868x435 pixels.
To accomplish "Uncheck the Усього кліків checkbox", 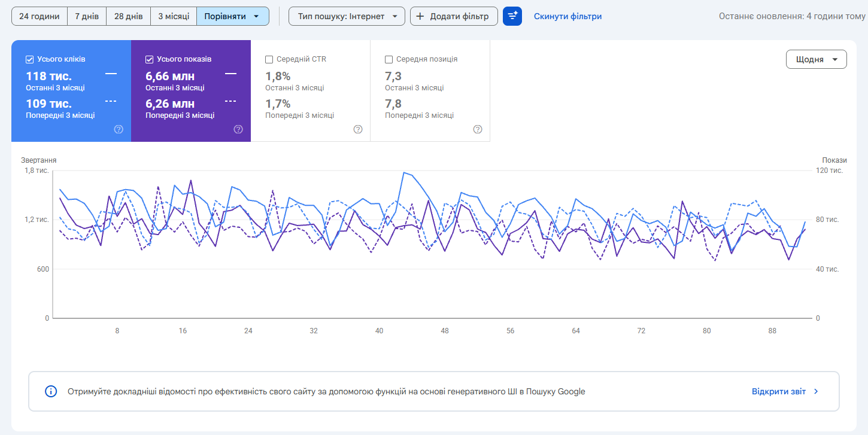I will [29, 59].
